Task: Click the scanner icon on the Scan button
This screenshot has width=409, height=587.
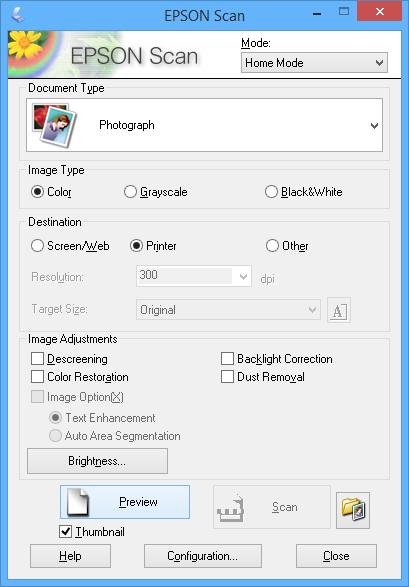Action: click(231, 508)
